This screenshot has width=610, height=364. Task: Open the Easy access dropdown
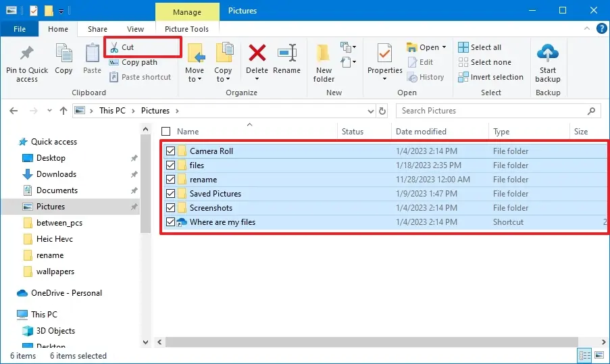click(348, 62)
